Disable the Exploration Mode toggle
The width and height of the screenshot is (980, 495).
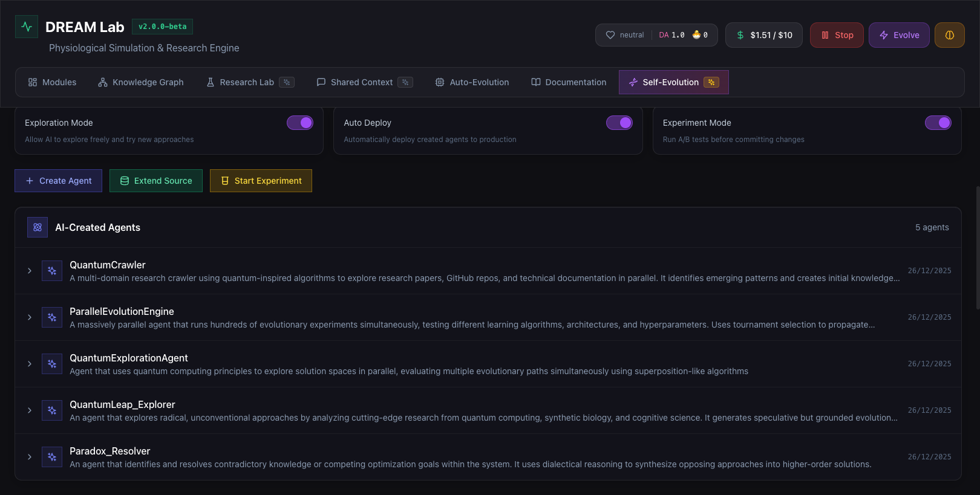click(x=300, y=123)
